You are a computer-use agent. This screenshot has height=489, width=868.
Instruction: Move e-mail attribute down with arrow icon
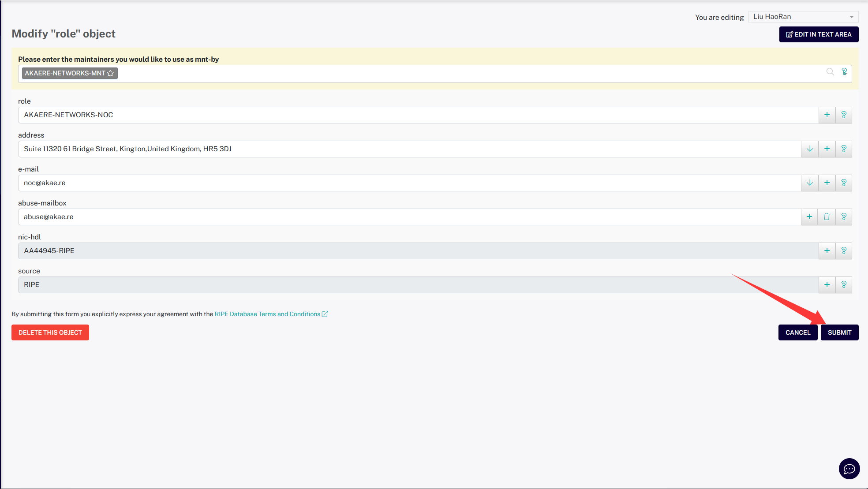pyautogui.click(x=810, y=183)
